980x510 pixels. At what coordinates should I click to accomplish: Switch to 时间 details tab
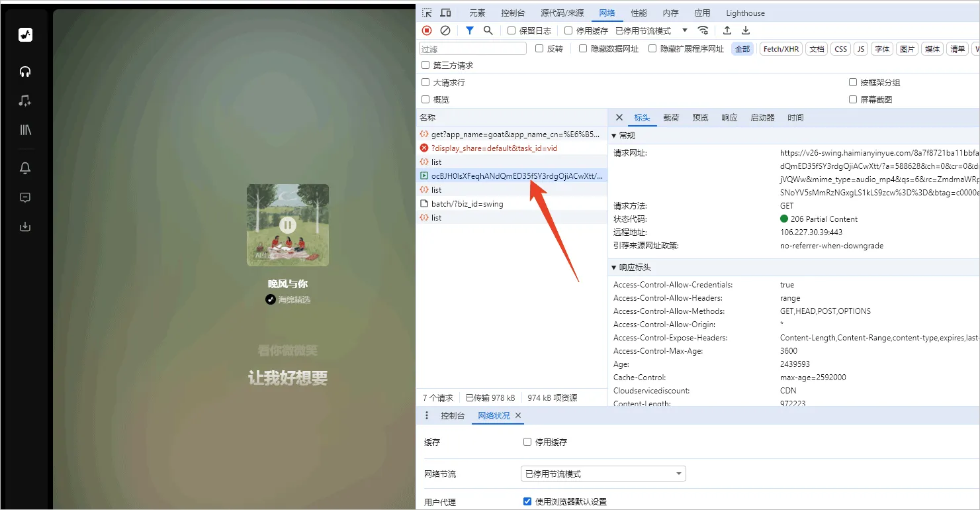point(795,117)
